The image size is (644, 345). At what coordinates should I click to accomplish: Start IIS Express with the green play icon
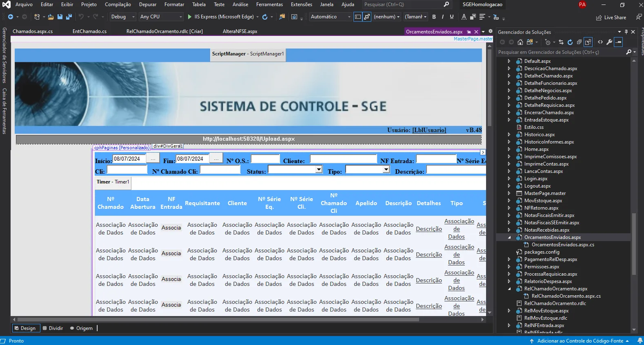coord(189,17)
